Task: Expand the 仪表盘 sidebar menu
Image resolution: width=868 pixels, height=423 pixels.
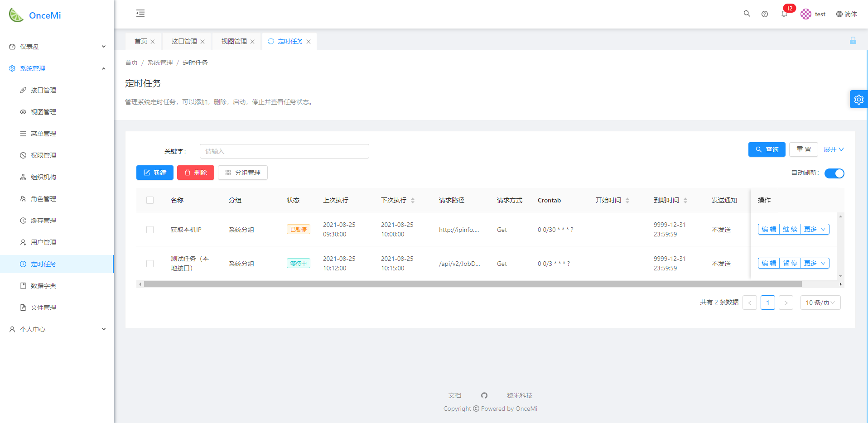Action: pos(57,47)
